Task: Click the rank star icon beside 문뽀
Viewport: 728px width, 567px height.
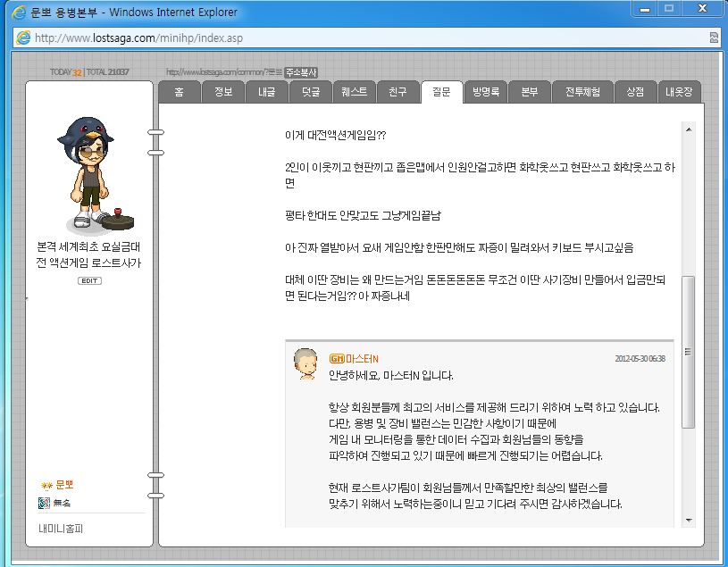Action: pyautogui.click(x=46, y=486)
